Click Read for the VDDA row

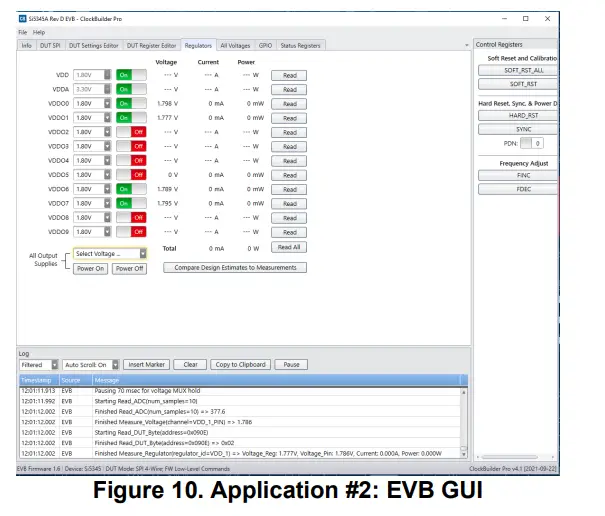click(289, 90)
